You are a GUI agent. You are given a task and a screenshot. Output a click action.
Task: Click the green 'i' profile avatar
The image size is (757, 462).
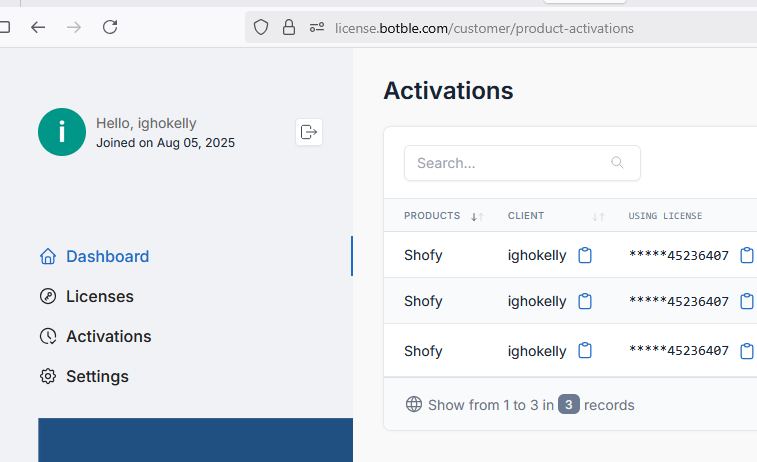[62, 132]
